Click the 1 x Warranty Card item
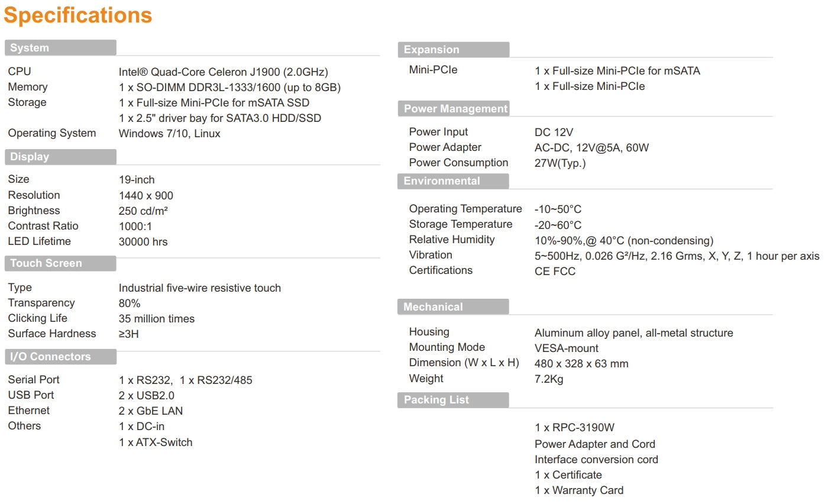This screenshot has height=504, width=828. 579,490
